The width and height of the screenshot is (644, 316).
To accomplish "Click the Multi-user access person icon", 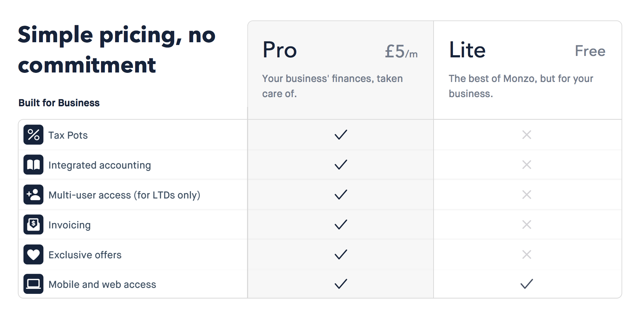I will click(x=33, y=195).
